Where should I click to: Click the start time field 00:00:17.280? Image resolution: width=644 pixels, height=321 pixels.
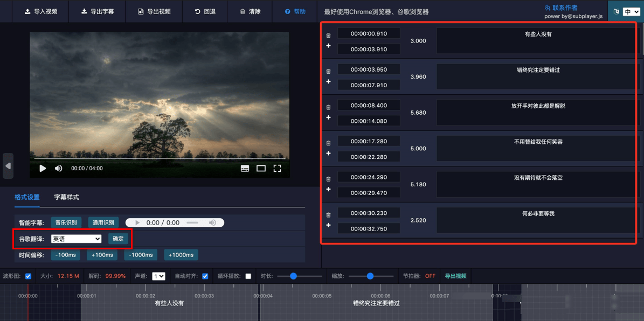pos(369,141)
